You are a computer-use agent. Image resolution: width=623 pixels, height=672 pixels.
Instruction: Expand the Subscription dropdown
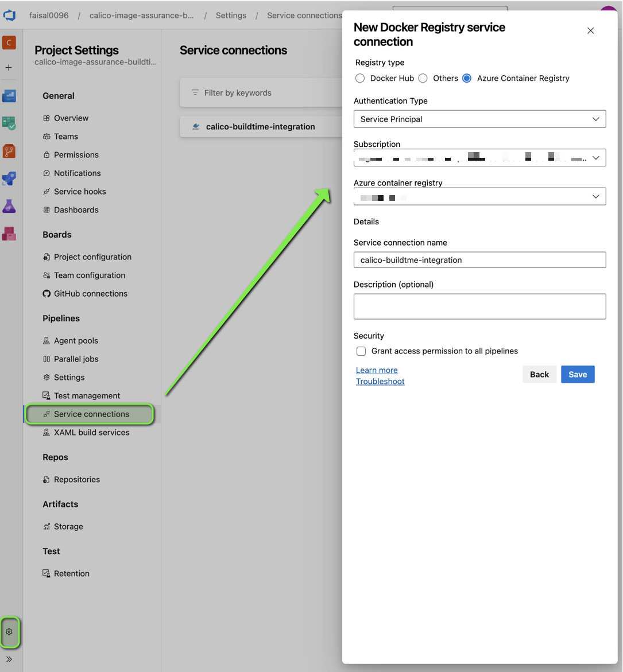tap(479, 158)
